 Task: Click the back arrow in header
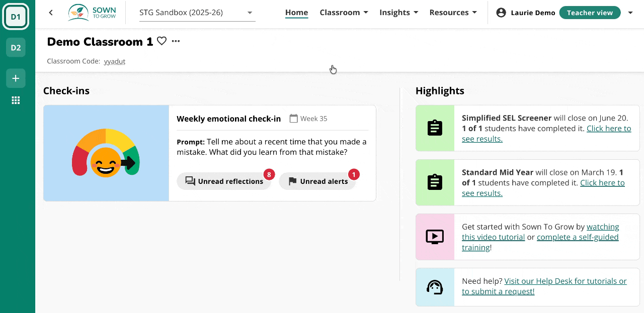[51, 13]
